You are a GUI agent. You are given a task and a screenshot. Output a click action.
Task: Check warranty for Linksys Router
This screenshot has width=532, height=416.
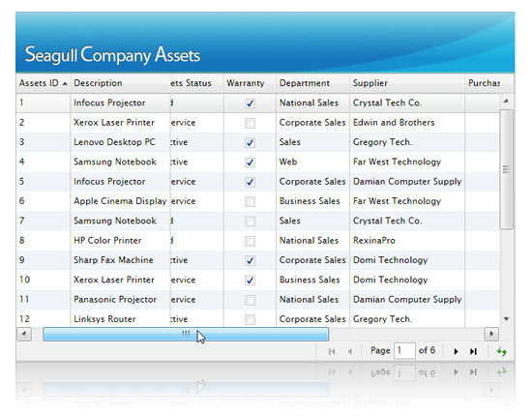point(251,319)
